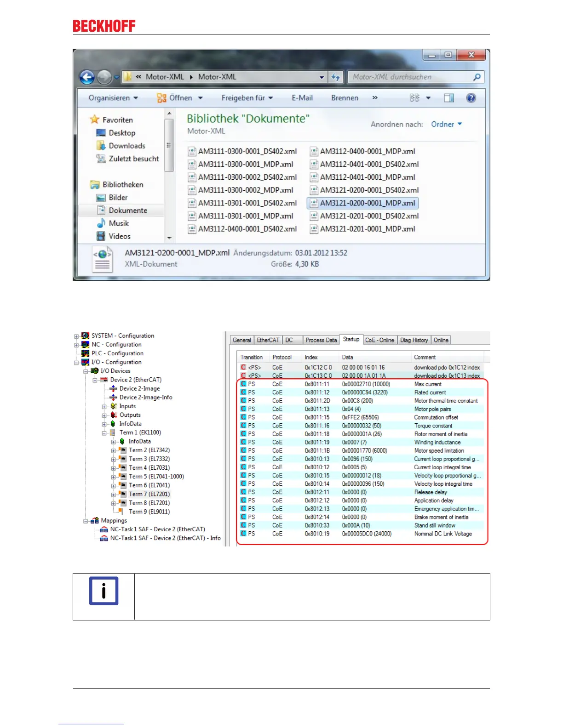Click the search magnifier icon
The height and width of the screenshot is (728, 563).
(x=477, y=77)
